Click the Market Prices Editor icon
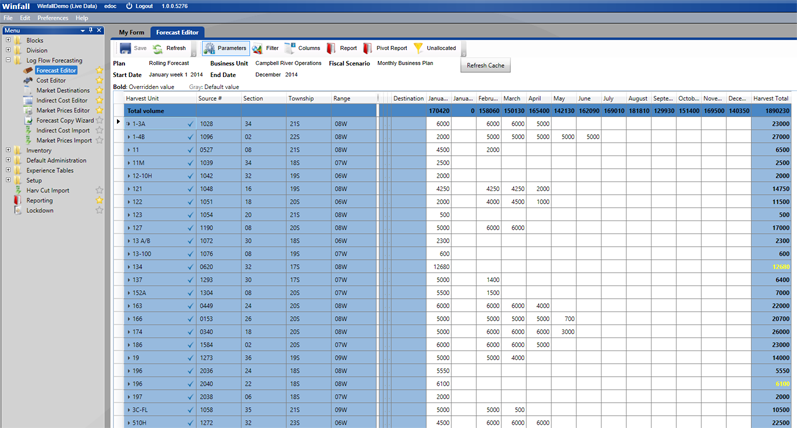Viewport: 797px width, 428px height. pyautogui.click(x=28, y=110)
